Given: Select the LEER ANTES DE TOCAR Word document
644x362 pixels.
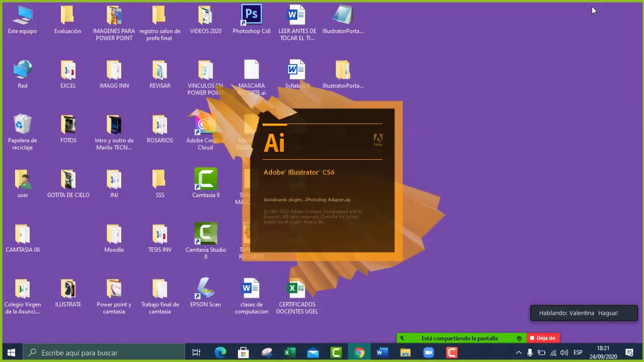Looking at the screenshot, I should (x=297, y=23).
